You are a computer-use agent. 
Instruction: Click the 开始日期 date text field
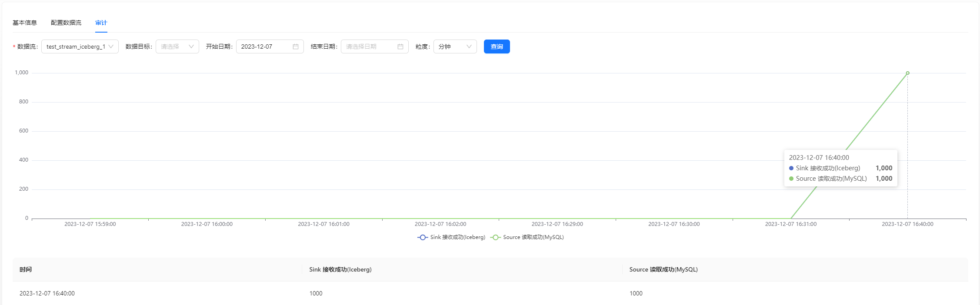tap(264, 46)
